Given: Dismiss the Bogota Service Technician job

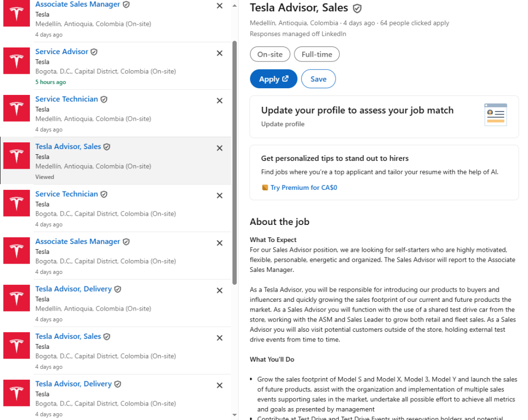Looking at the screenshot, I should pyautogui.click(x=220, y=196).
